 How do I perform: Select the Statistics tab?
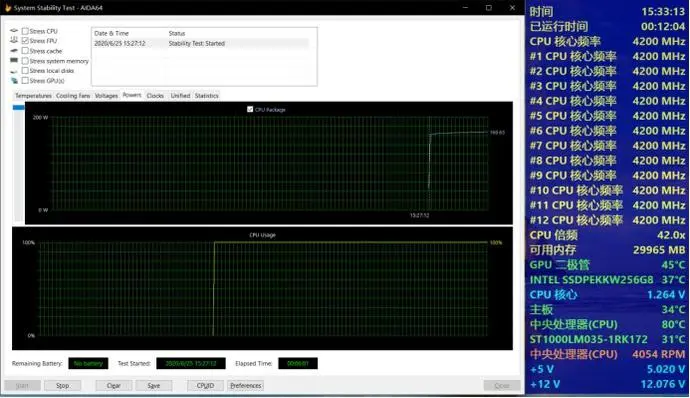(x=206, y=96)
